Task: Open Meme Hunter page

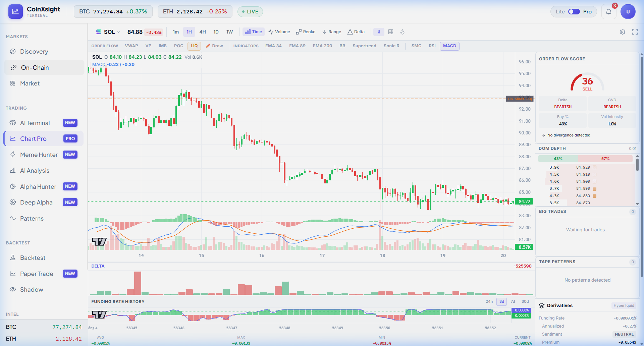Action: point(44,155)
